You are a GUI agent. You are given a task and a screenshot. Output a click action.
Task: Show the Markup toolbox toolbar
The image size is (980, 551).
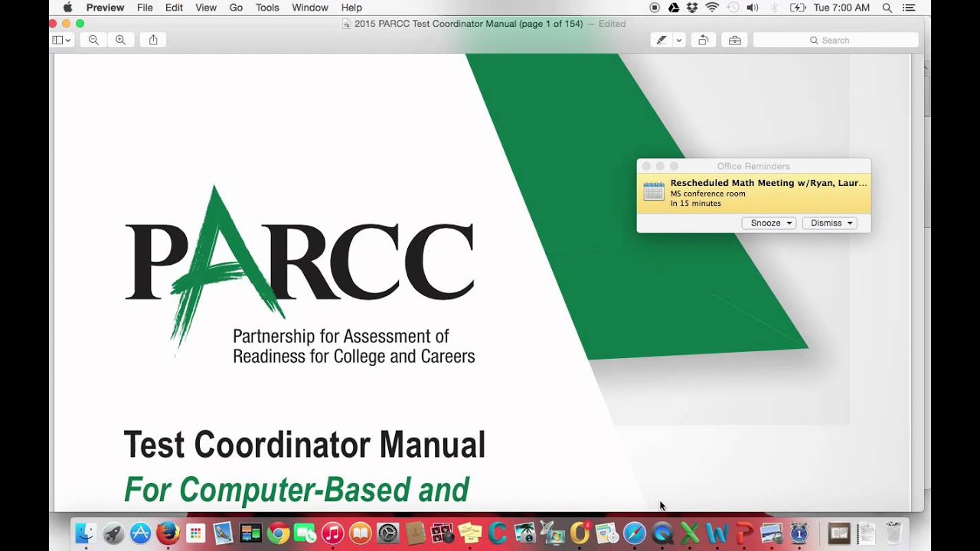tap(734, 40)
